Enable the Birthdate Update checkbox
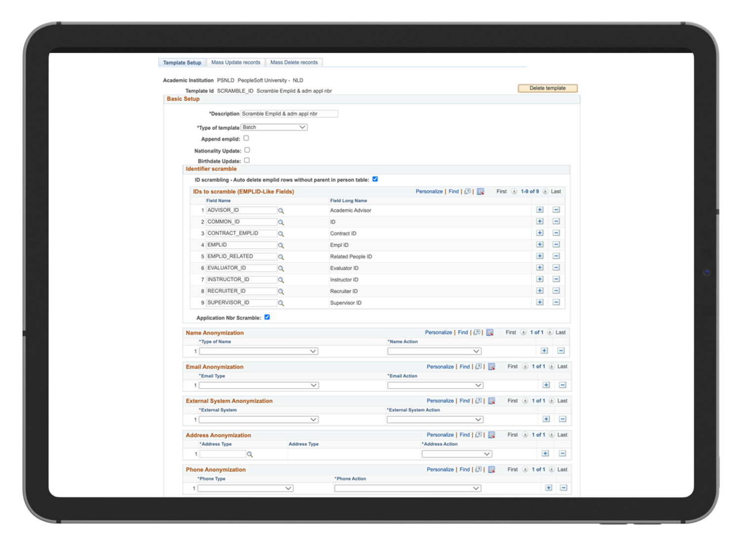This screenshot has width=741, height=560. pyautogui.click(x=247, y=160)
